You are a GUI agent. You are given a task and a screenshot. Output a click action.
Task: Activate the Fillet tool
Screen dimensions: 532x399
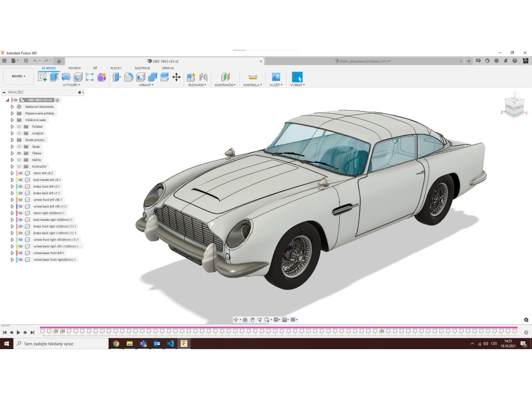[x=129, y=77]
